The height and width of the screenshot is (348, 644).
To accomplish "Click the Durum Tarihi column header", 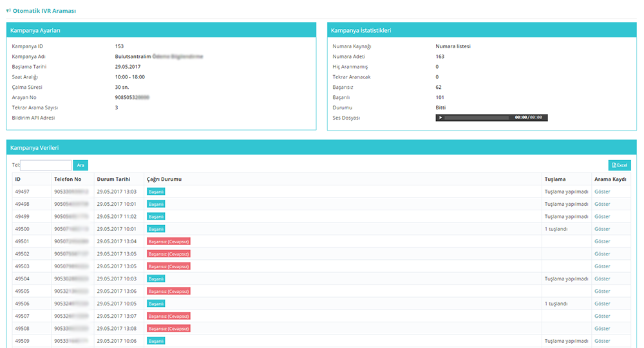I will click(113, 179).
